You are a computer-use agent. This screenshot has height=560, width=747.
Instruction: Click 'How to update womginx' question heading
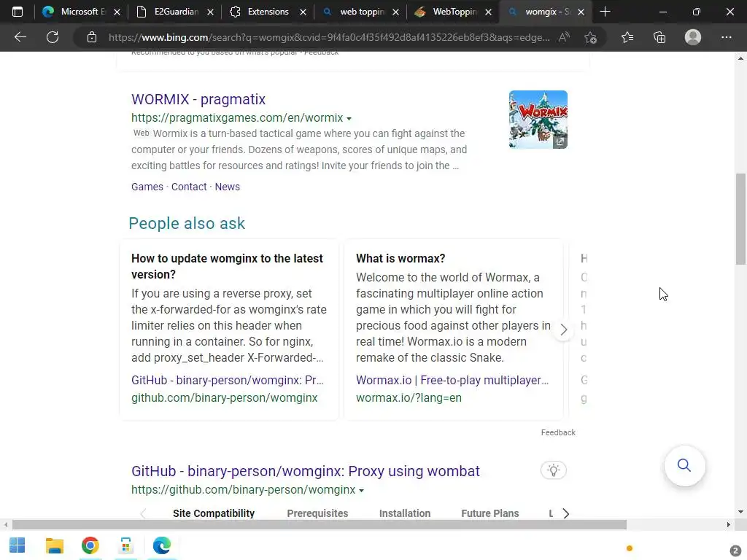pyautogui.click(x=228, y=266)
